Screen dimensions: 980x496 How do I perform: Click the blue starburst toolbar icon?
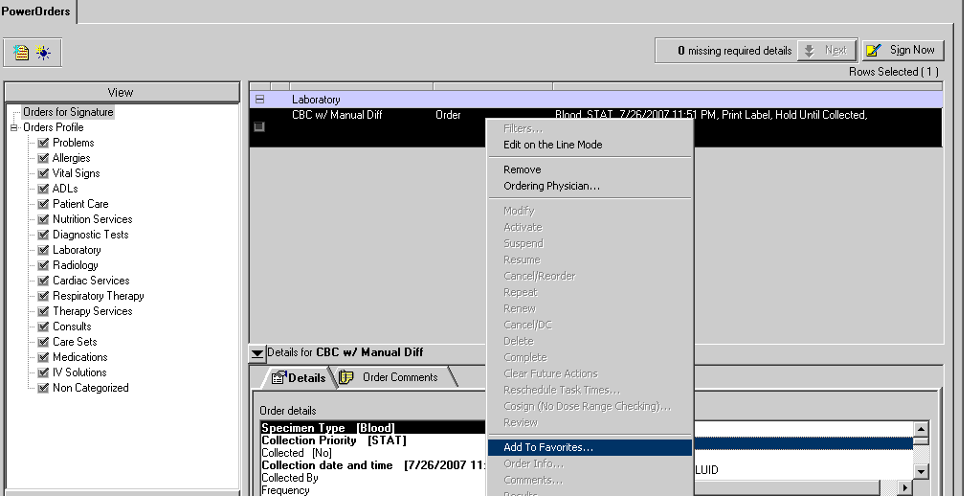[43, 54]
